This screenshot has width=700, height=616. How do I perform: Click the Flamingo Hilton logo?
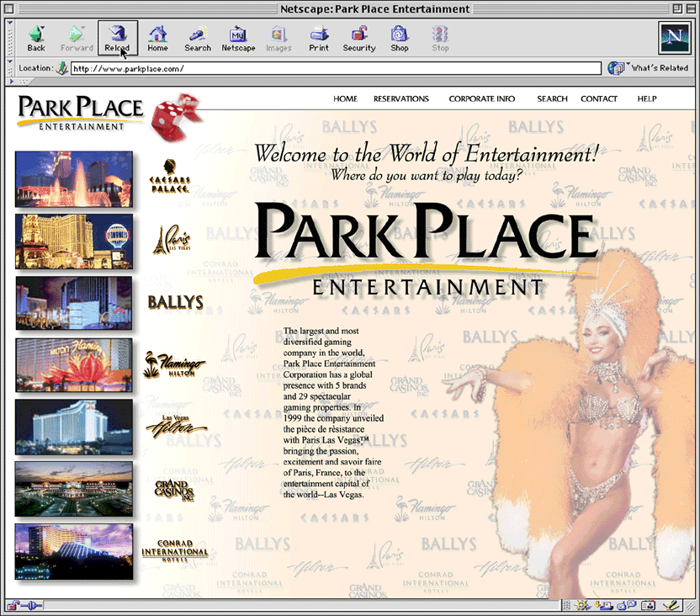pyautogui.click(x=174, y=364)
